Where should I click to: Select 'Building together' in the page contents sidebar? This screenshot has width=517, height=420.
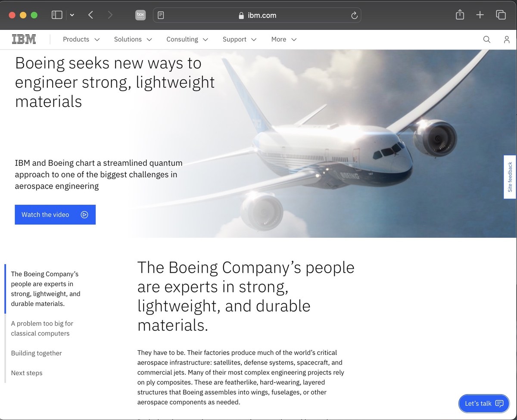point(36,353)
